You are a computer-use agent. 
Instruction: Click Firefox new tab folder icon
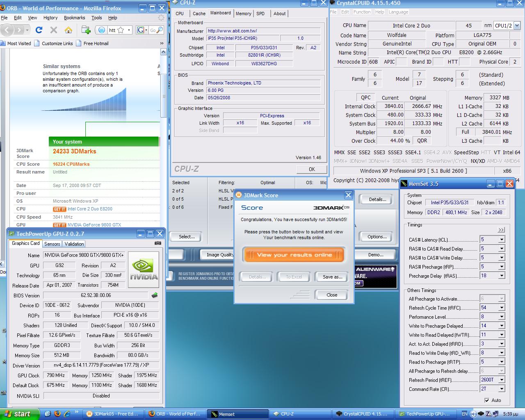coord(86,30)
